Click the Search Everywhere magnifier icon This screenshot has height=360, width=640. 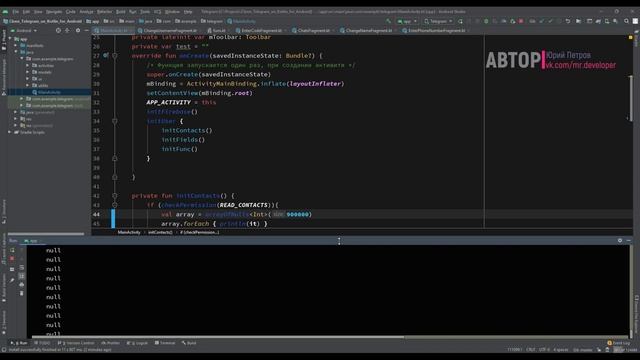(627, 21)
